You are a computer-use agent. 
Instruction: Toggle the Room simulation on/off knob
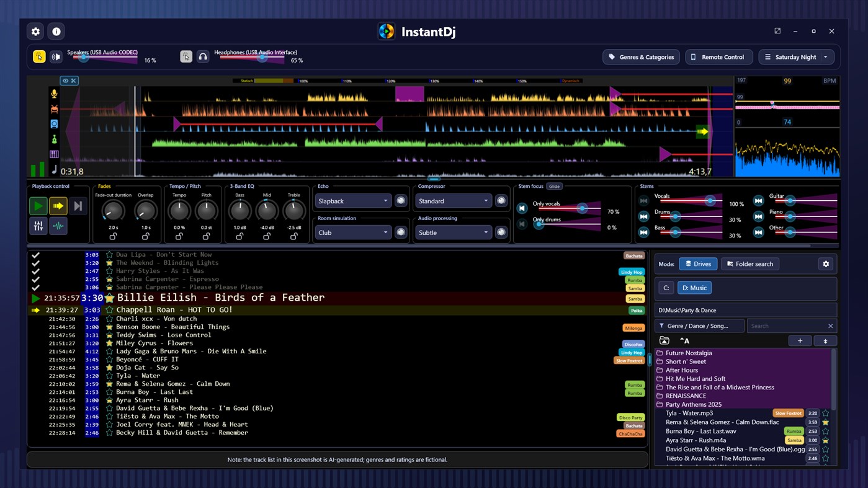coord(401,233)
